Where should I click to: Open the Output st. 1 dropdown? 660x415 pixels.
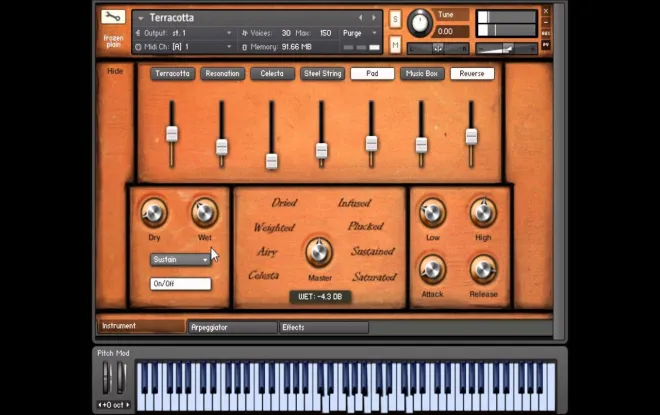(184, 33)
